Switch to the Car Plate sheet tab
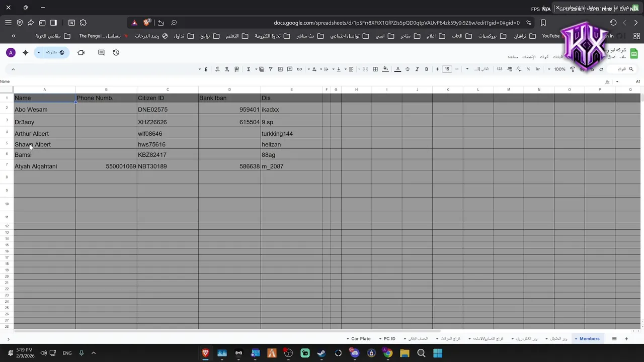This screenshot has width=644, height=362. pos(361,339)
